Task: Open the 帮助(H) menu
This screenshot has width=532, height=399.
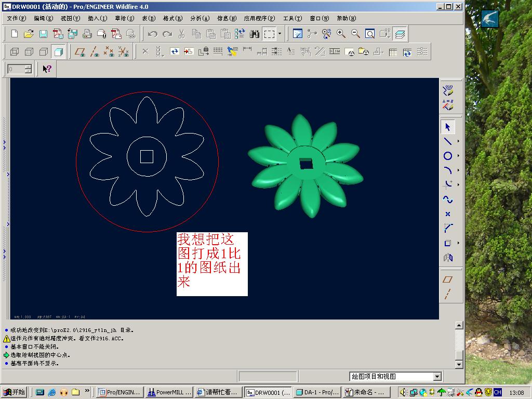Action: 347,18
